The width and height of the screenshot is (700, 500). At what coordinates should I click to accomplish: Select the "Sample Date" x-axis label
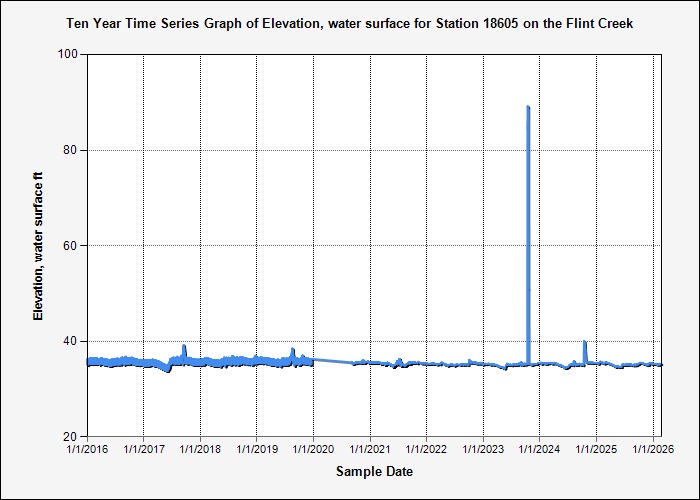(x=374, y=472)
